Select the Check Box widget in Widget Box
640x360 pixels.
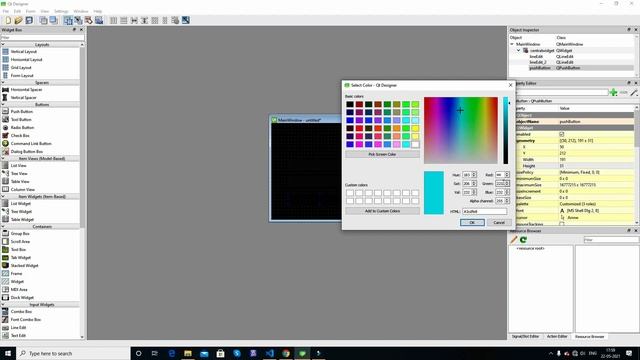pyautogui.click(x=20, y=136)
